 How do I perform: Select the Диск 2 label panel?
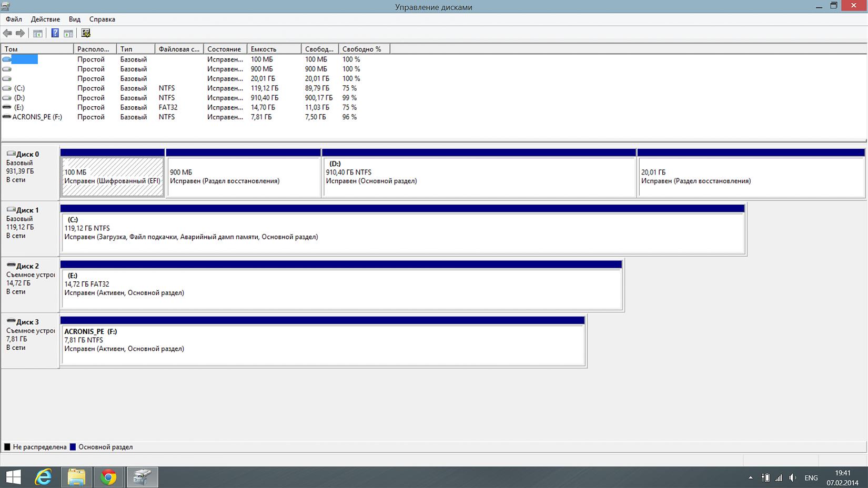[x=30, y=284]
